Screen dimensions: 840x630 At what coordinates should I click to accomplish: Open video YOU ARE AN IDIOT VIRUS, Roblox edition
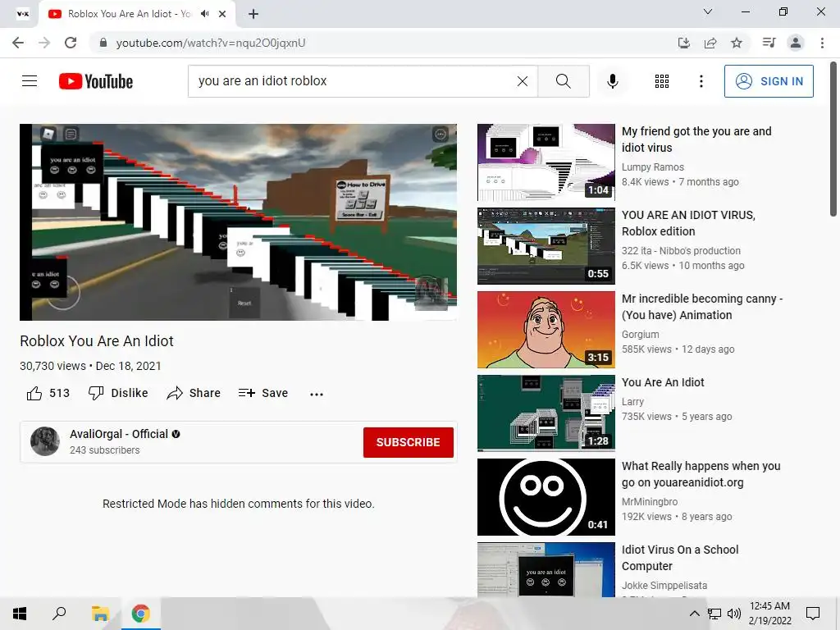pyautogui.click(x=688, y=223)
